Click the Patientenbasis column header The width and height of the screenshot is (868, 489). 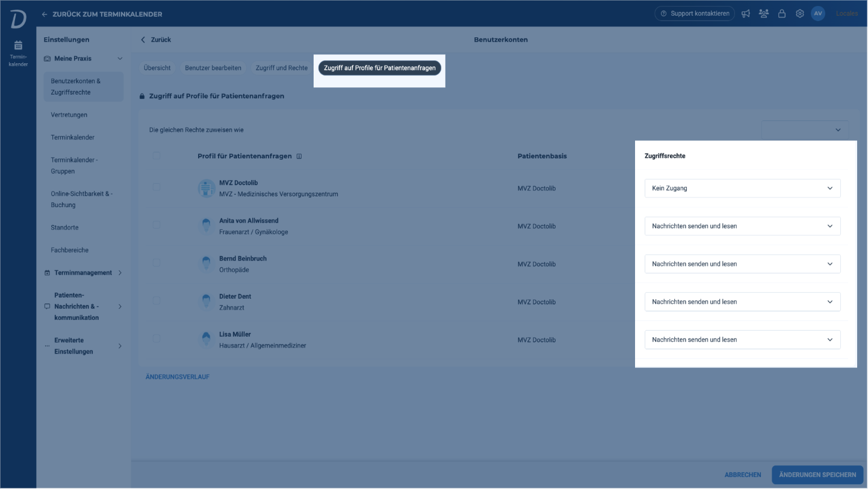[x=542, y=156]
